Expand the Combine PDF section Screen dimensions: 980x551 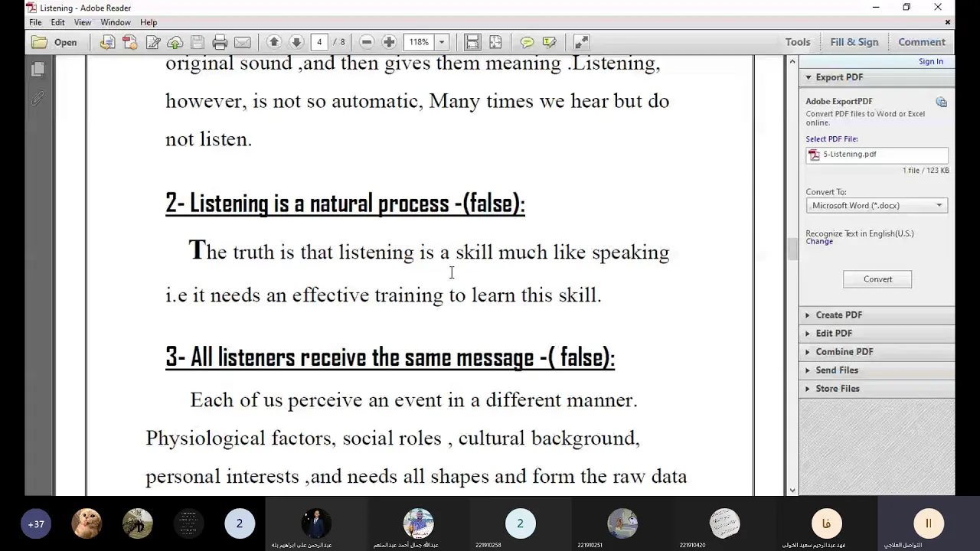[877, 351]
